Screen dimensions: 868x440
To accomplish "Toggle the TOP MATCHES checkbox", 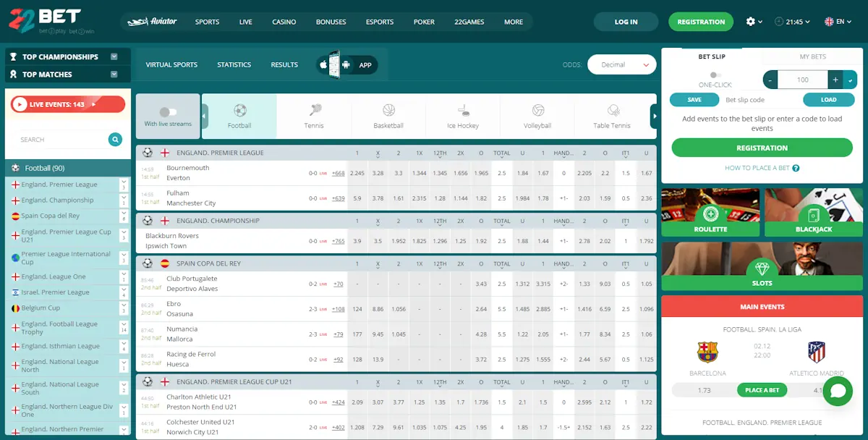I will pyautogui.click(x=114, y=74).
